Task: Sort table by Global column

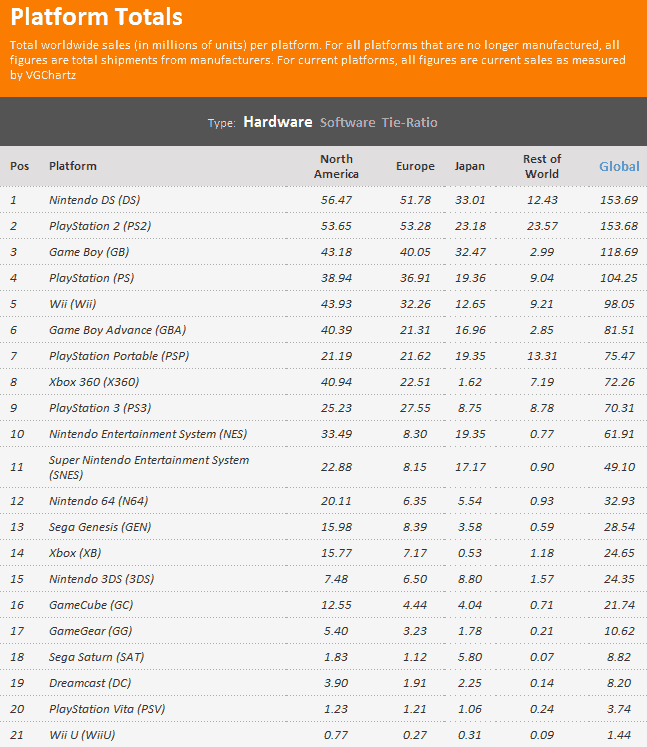Action: (x=619, y=166)
